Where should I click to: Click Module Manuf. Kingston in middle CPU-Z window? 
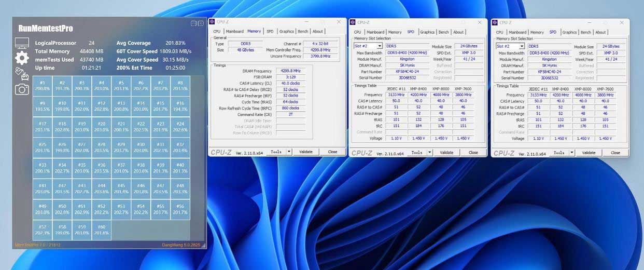point(407,59)
